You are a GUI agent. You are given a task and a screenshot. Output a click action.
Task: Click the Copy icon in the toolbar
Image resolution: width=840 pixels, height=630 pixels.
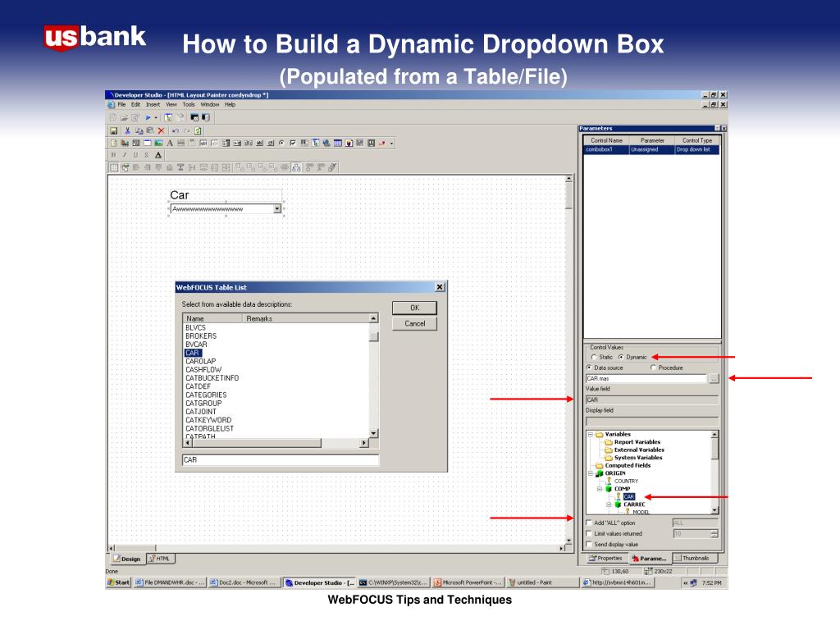click(139, 131)
